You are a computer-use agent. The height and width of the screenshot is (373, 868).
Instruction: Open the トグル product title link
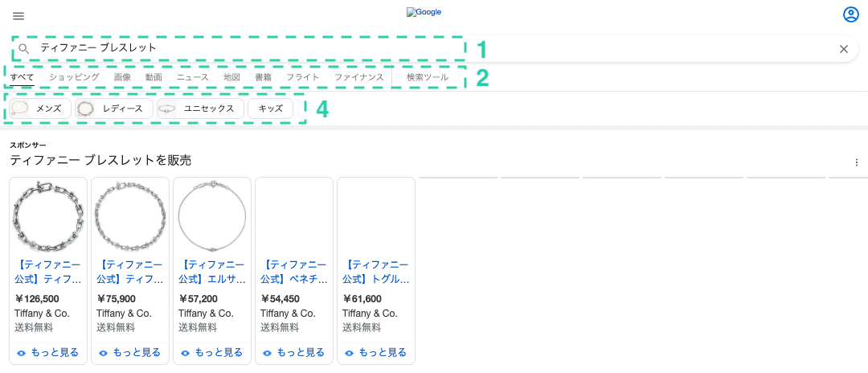click(376, 272)
